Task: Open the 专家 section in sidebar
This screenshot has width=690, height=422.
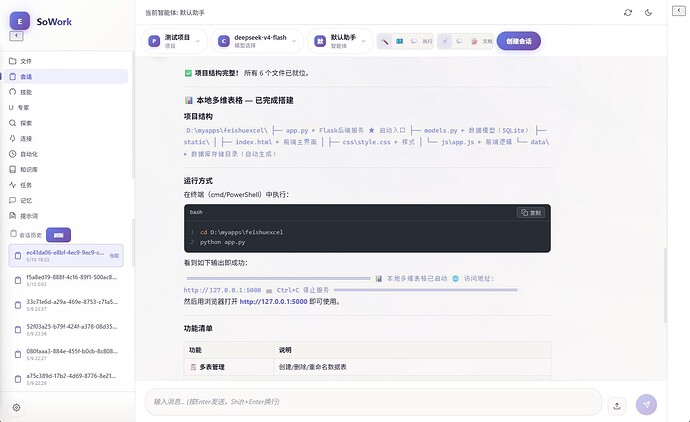Action: pyautogui.click(x=66, y=107)
